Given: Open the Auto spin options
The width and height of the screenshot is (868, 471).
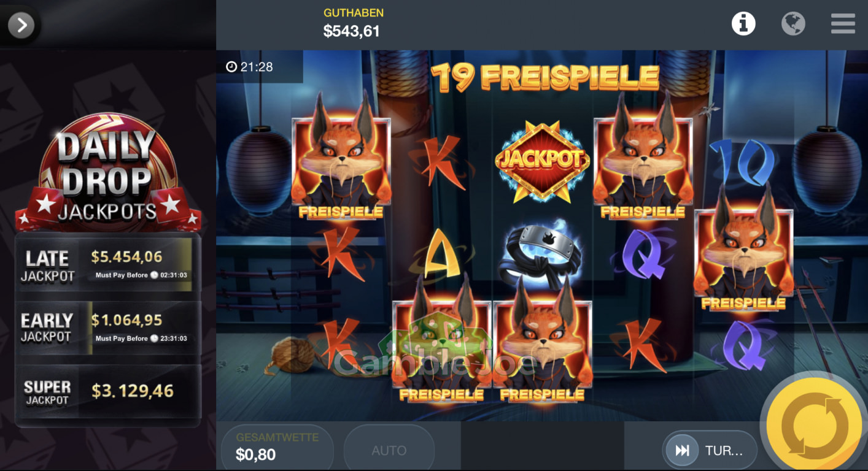Looking at the screenshot, I should [389, 451].
